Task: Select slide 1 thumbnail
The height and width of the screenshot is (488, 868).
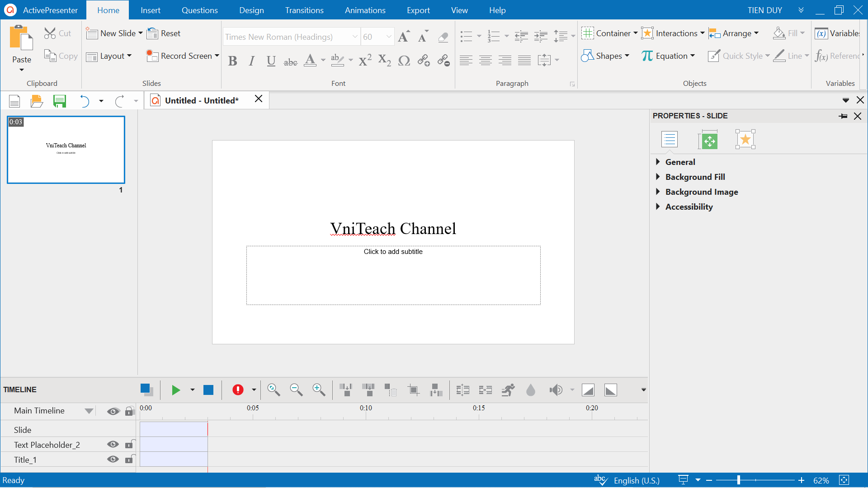Action: [x=66, y=150]
